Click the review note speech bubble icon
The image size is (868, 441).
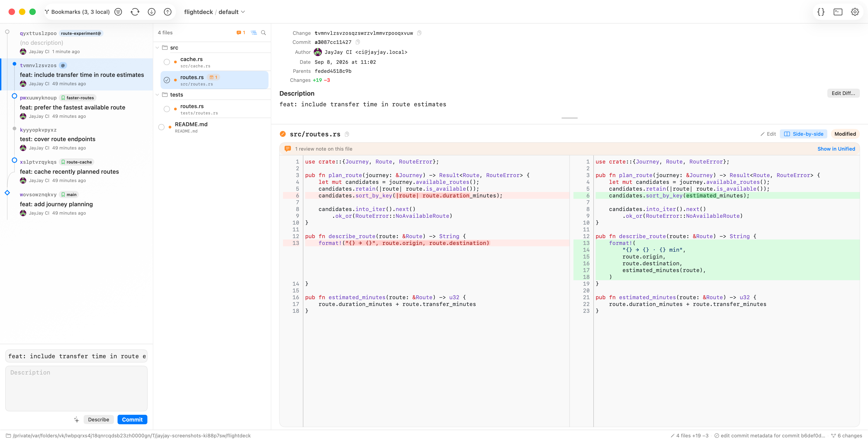coord(288,149)
